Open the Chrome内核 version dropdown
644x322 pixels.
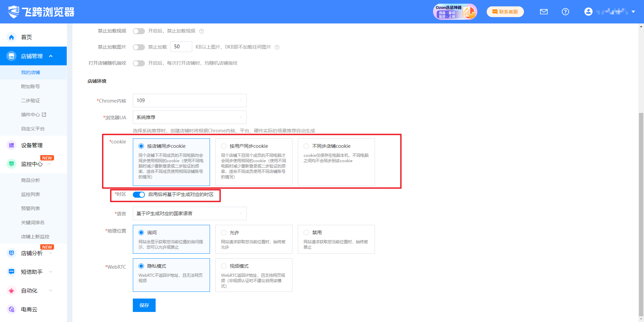click(x=190, y=101)
